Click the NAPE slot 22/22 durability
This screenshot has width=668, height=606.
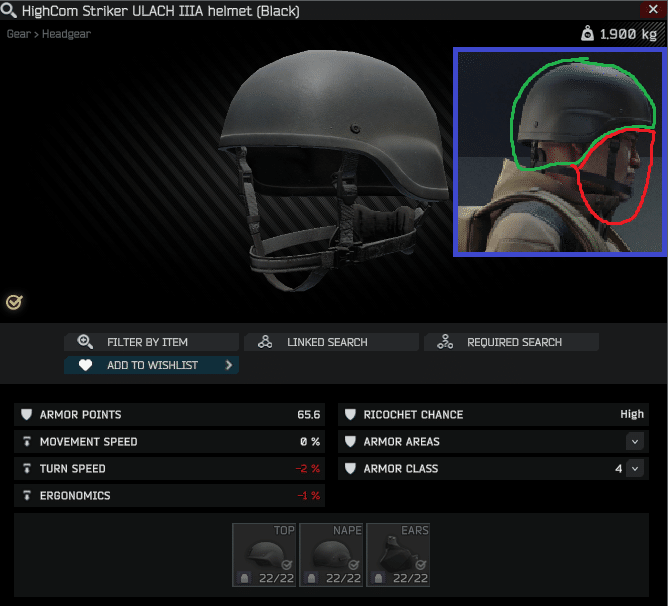[x=343, y=578]
